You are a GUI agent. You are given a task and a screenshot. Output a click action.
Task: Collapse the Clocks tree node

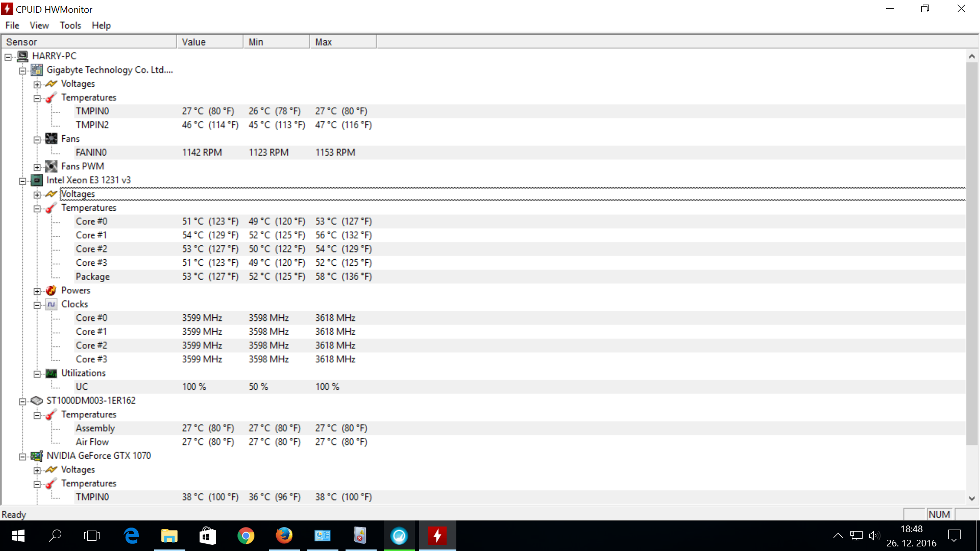[x=37, y=305]
